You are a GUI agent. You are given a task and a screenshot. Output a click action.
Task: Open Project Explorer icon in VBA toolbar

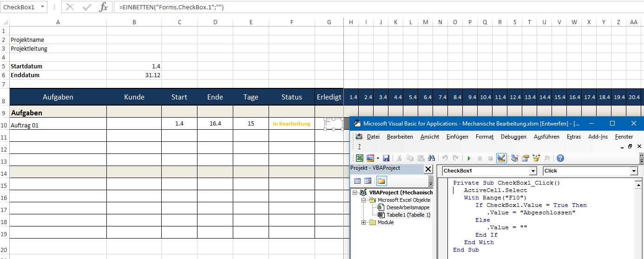(515, 158)
